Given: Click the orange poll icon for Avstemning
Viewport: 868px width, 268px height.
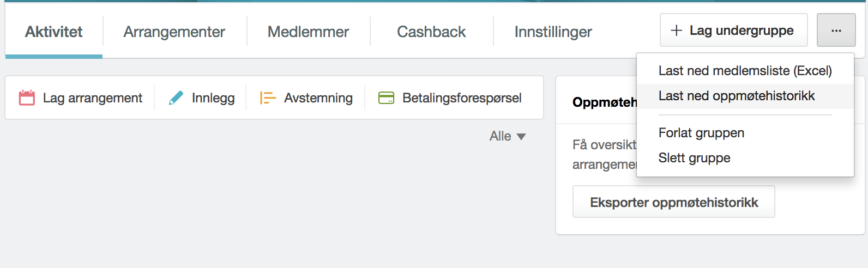Looking at the screenshot, I should click(268, 98).
